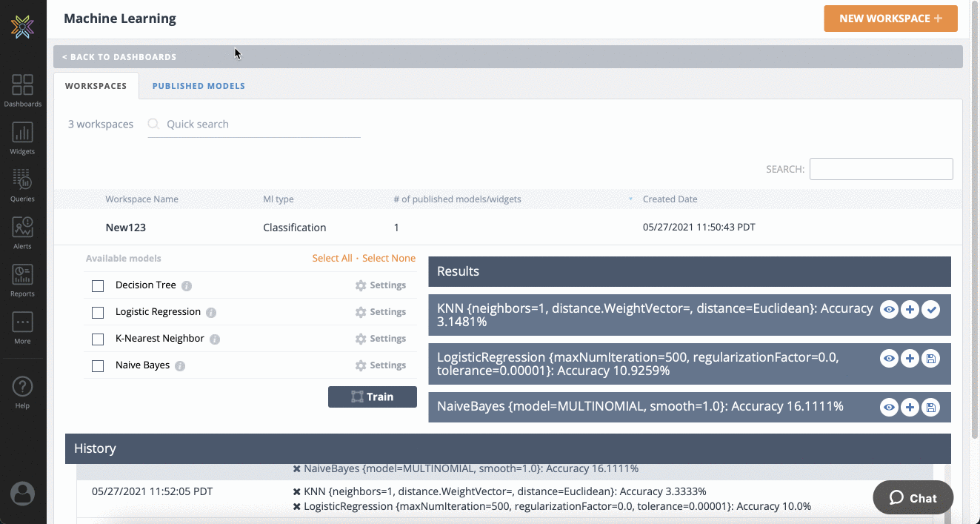The image size is (980, 524).
Task: Click the Train button
Action: tap(372, 397)
